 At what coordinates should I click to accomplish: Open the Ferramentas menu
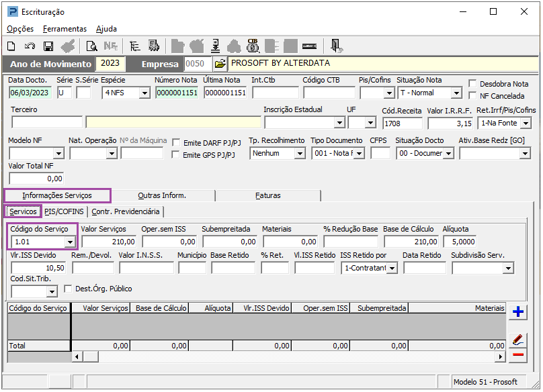[x=65, y=29]
